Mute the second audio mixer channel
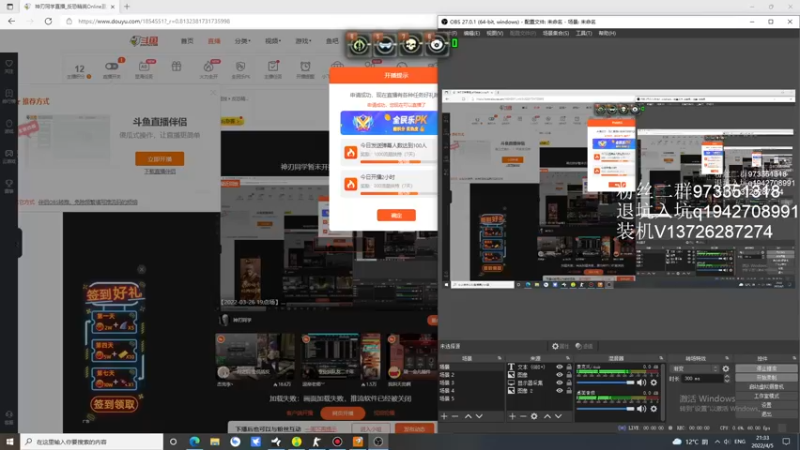Viewport: 800px width, 450px height. click(x=642, y=408)
